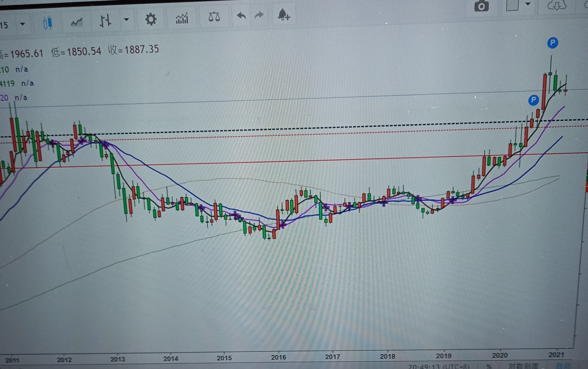Expand the bar style dropdown arrow

126,20
